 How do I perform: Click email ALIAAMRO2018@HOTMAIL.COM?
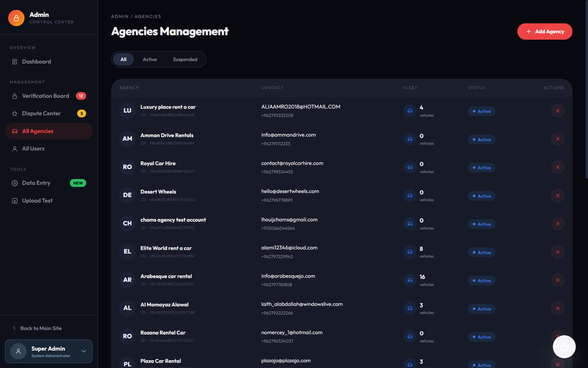[x=301, y=107]
